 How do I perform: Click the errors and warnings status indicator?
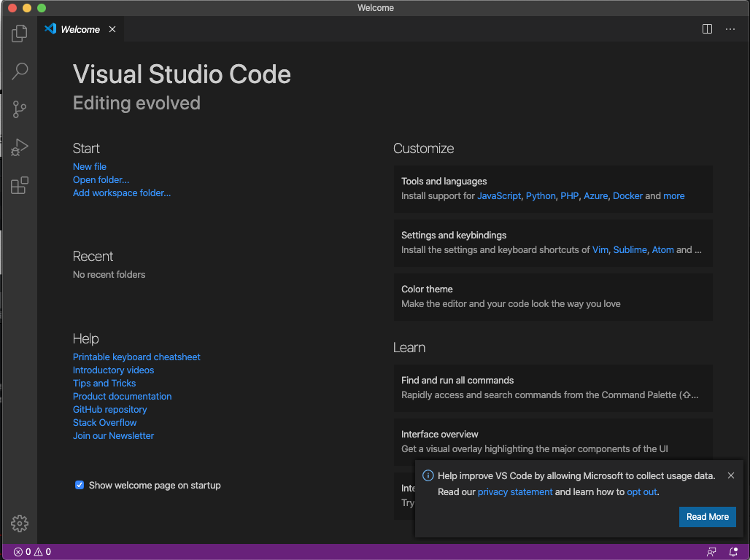pyautogui.click(x=32, y=552)
